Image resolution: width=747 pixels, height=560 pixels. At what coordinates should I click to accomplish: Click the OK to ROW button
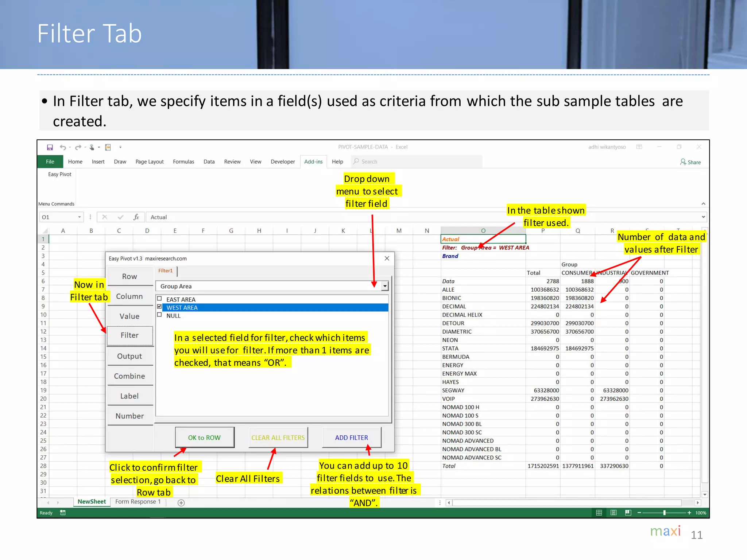pos(205,437)
